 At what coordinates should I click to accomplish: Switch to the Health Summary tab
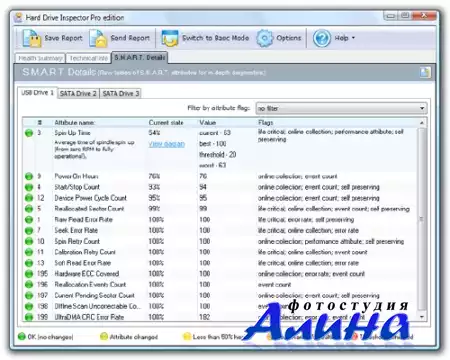click(x=40, y=58)
